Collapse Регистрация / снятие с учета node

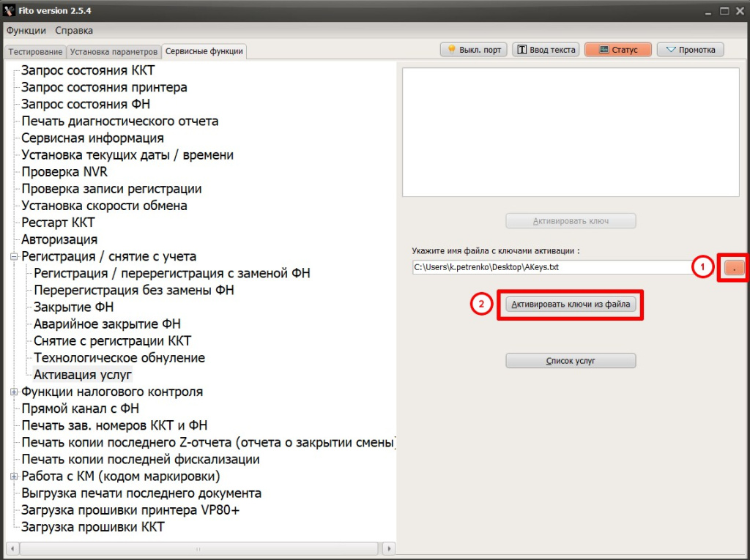tap(13, 257)
